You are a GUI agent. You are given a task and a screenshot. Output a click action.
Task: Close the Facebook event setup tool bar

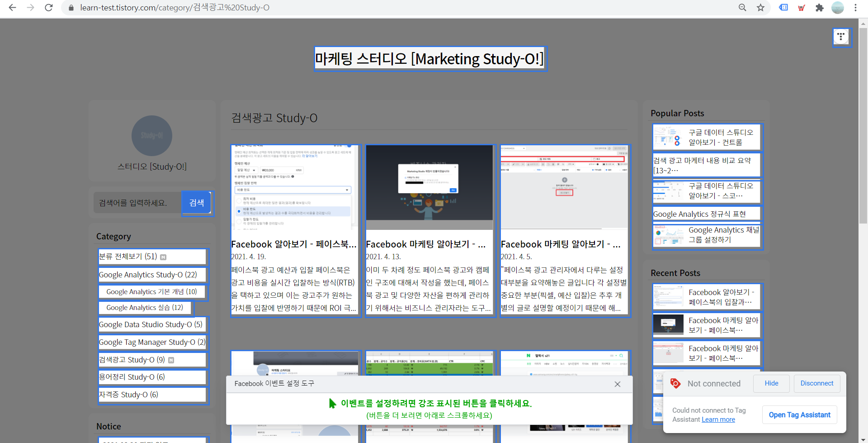[x=618, y=384]
